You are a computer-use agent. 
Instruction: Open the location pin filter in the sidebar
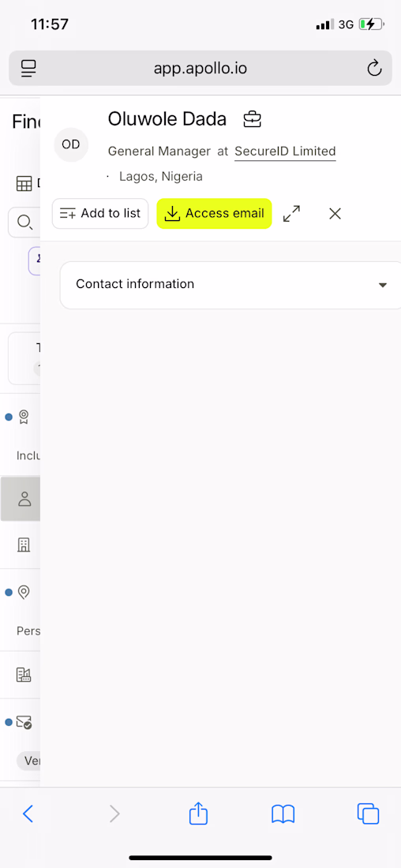point(23,593)
